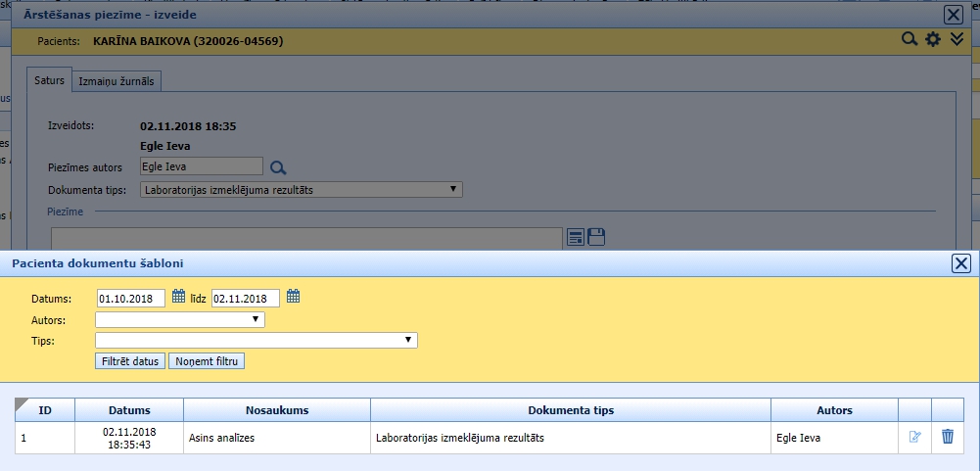Image resolution: width=980 pixels, height=471 pixels.
Task: Open document templates list icon
Action: pos(576,237)
